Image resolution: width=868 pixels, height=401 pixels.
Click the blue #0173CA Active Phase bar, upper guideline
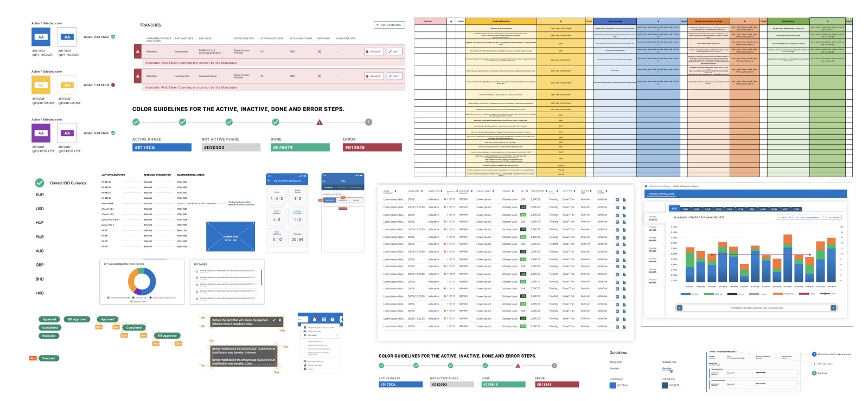point(162,147)
